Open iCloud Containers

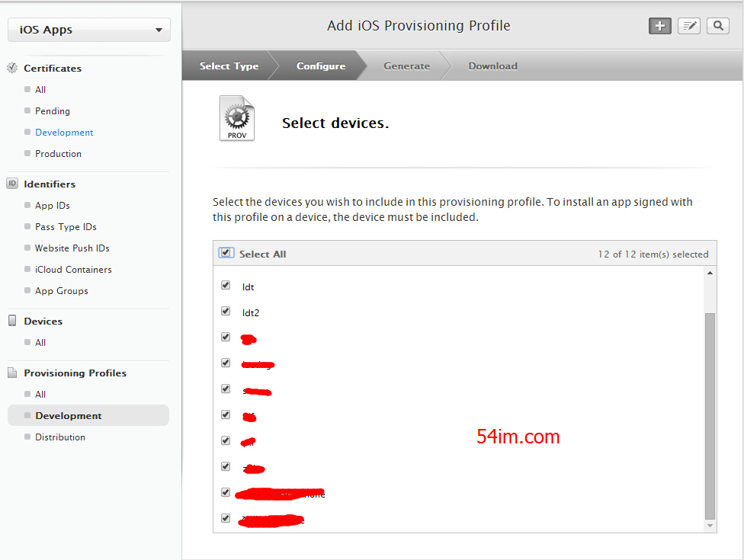pyautogui.click(x=73, y=269)
